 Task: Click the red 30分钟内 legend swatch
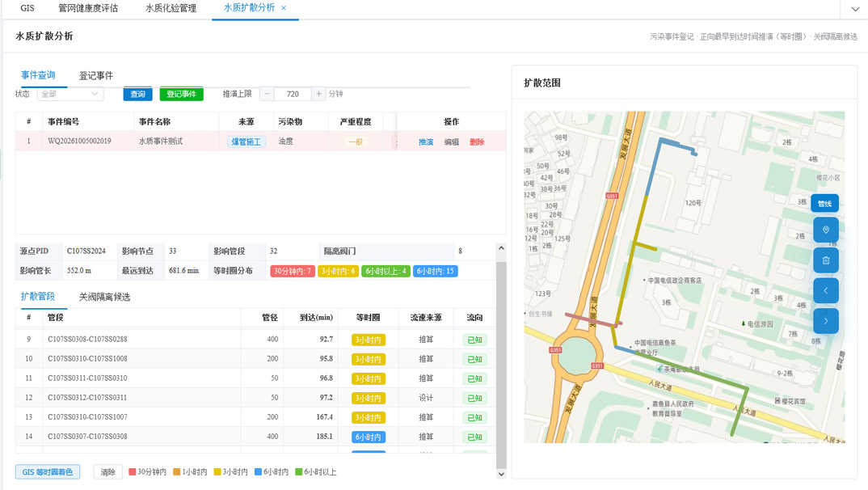(133, 471)
